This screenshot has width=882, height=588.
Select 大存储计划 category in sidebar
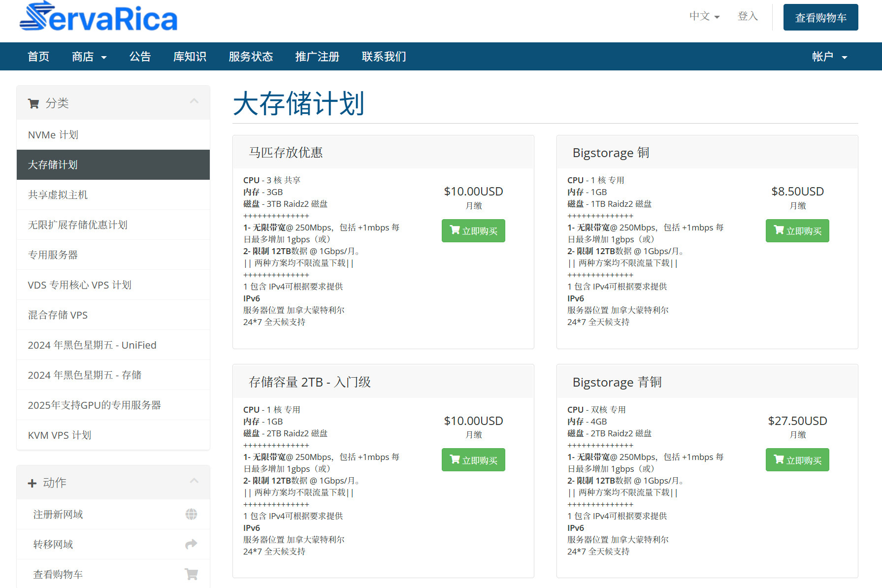(x=113, y=165)
